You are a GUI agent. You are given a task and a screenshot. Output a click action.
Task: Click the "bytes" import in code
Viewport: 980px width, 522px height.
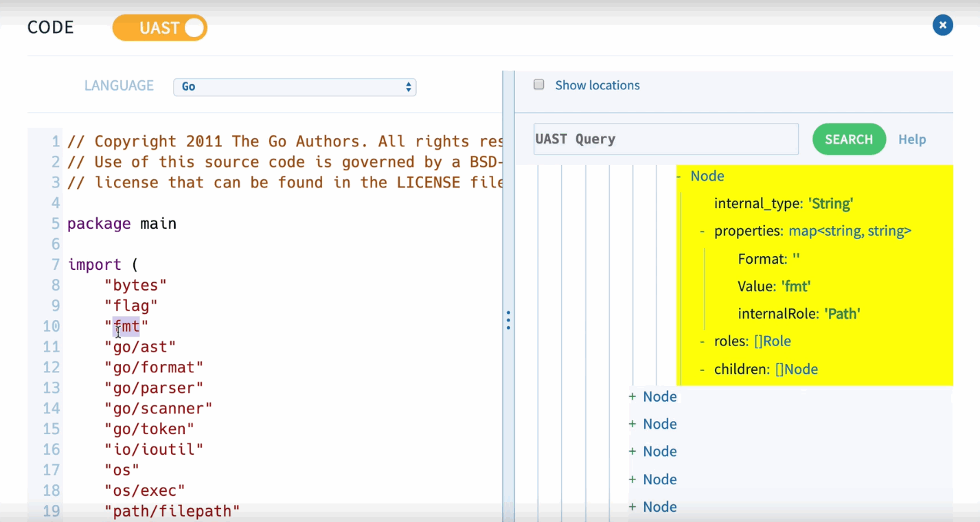(x=135, y=284)
